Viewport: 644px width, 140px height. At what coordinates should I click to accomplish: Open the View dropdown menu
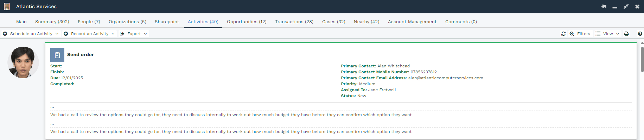[x=607, y=34]
